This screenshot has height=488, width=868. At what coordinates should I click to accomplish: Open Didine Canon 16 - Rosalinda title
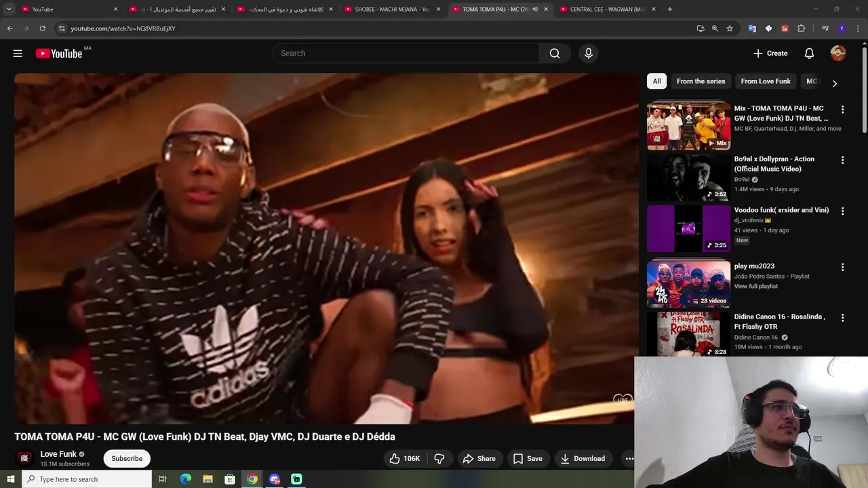click(x=780, y=322)
